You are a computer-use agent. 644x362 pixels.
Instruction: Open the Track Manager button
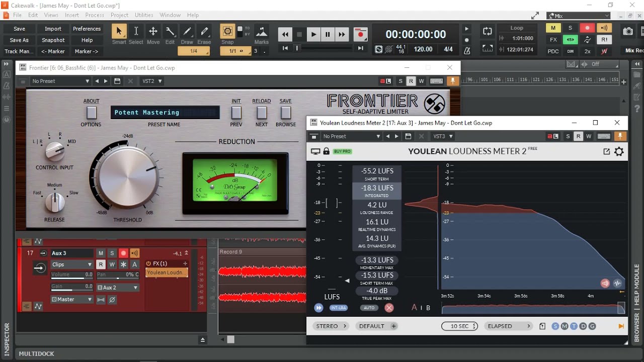(19, 51)
